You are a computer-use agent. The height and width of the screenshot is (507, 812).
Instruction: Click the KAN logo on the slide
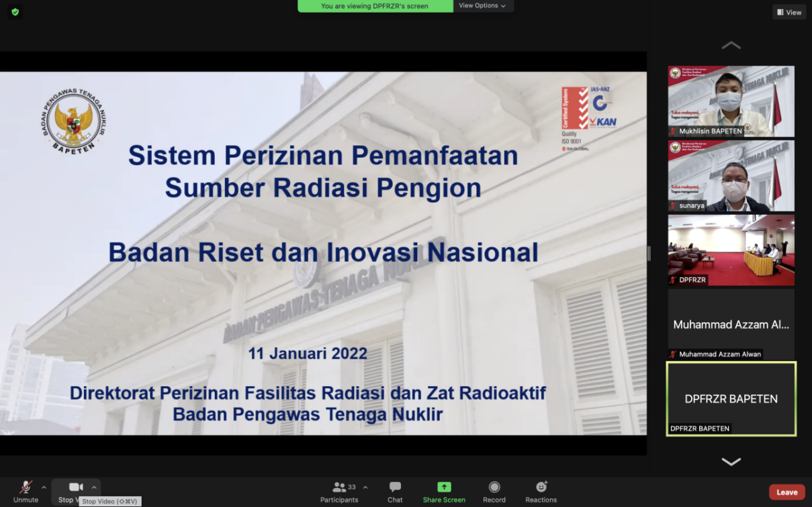pyautogui.click(x=602, y=122)
